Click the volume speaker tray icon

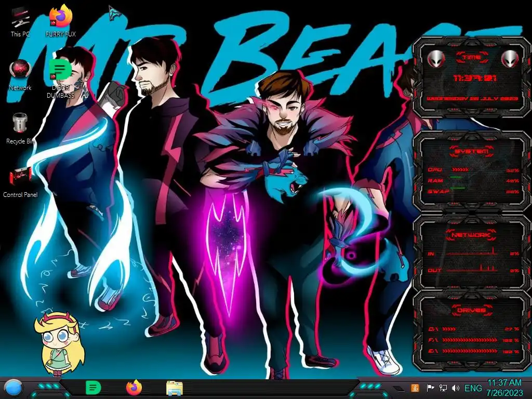pyautogui.click(x=455, y=388)
